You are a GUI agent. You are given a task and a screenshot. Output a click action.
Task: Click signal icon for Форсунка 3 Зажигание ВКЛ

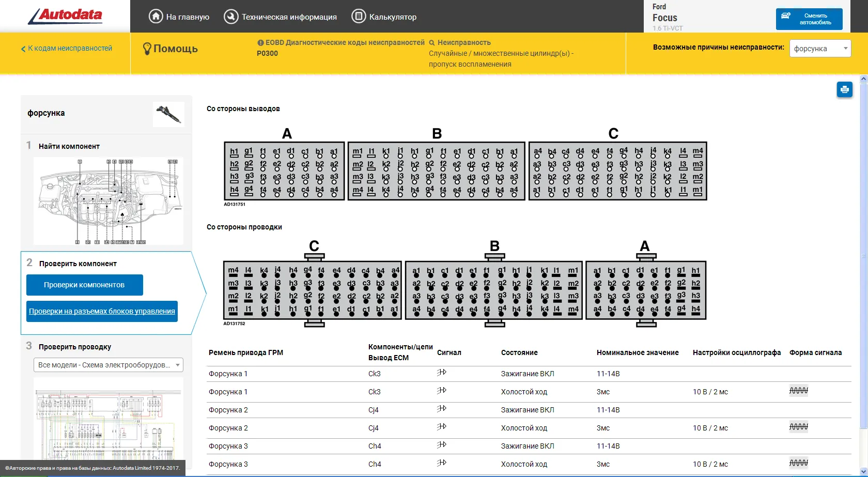click(442, 445)
